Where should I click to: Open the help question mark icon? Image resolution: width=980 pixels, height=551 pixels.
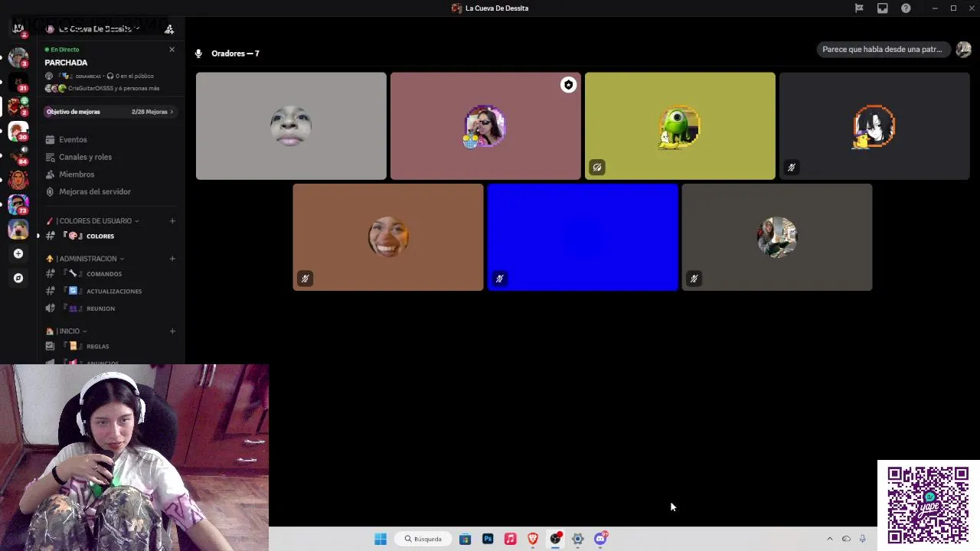[x=906, y=8]
